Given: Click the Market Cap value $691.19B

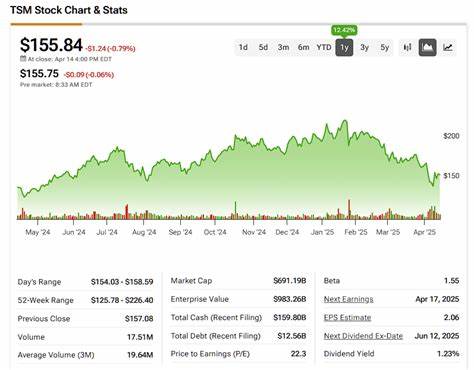Looking at the screenshot, I should [290, 281].
